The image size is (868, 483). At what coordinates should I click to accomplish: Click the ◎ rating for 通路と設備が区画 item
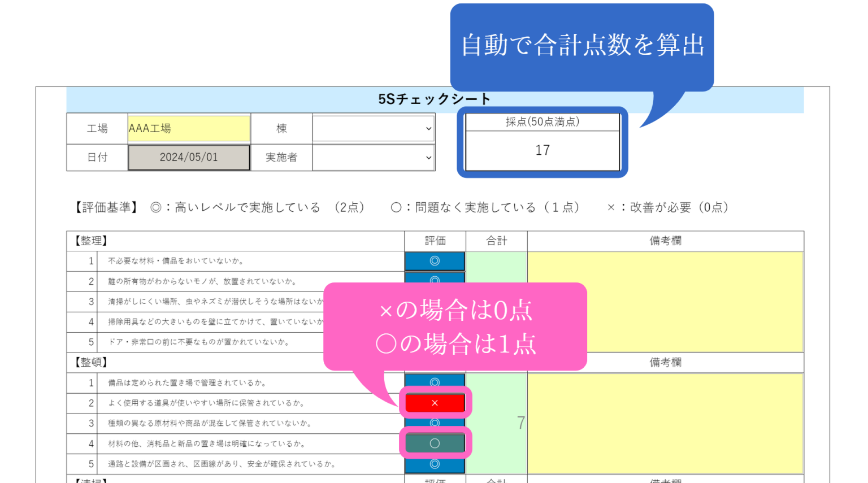435,464
